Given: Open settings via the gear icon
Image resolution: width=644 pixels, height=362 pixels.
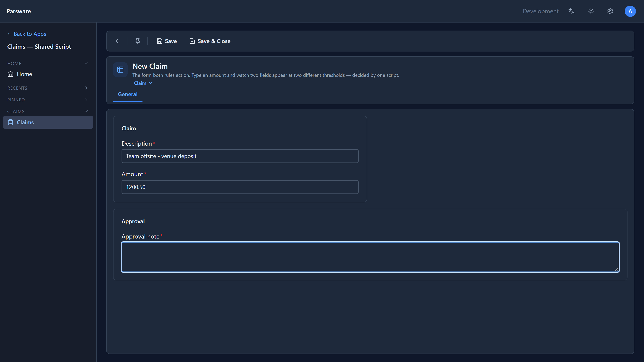Looking at the screenshot, I should [610, 11].
